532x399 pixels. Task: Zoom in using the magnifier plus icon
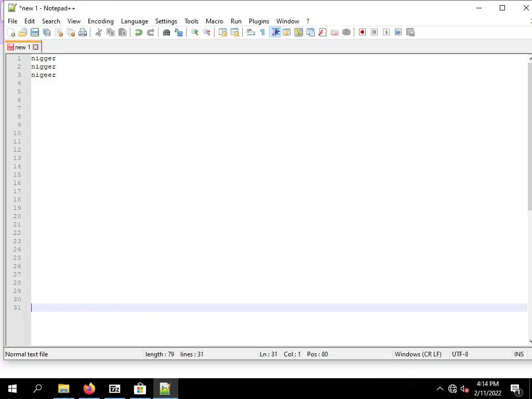(x=195, y=32)
